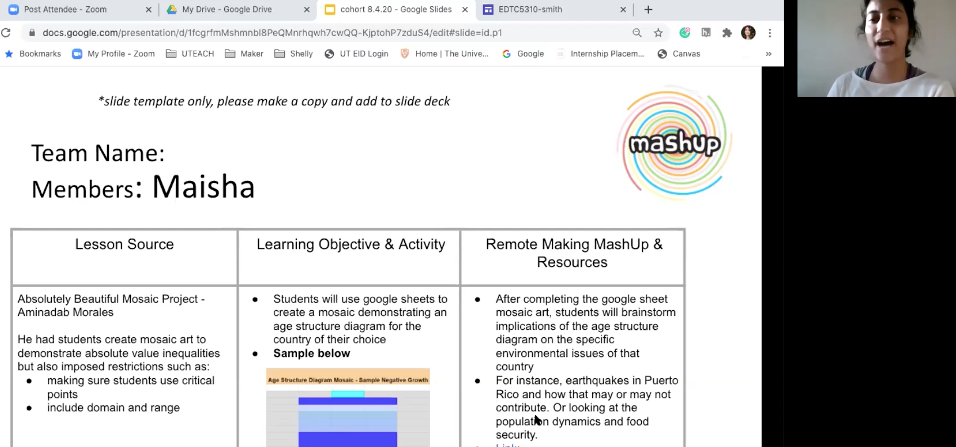This screenshot has width=956, height=447.
Task: Reload the page with the refresh icon
Action: pos(5,33)
